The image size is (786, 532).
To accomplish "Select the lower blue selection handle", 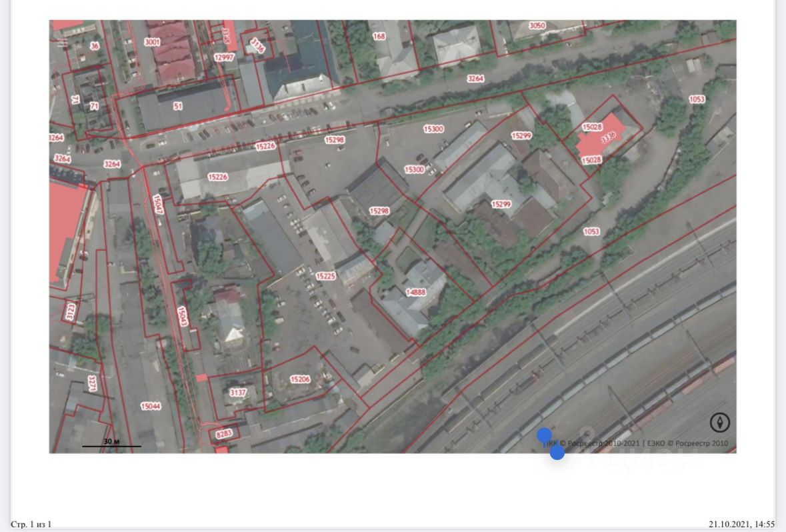I will click(557, 452).
